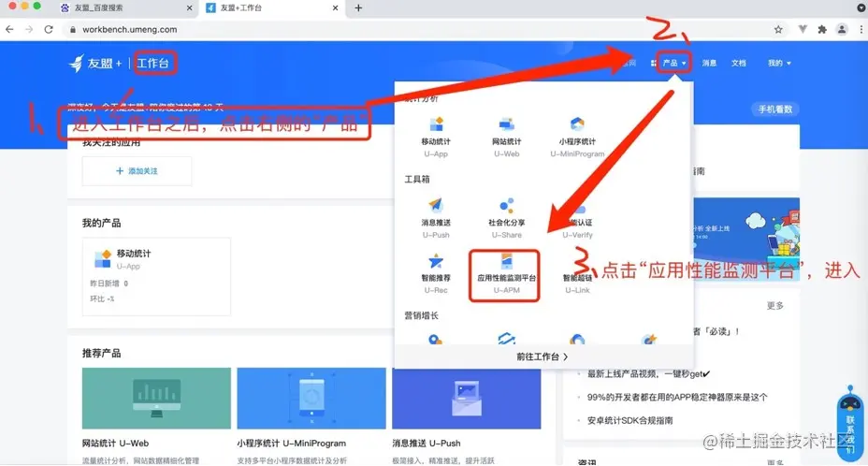This screenshot has height=466, width=868.
Task: Click the 添加关注 button
Action: click(x=137, y=171)
